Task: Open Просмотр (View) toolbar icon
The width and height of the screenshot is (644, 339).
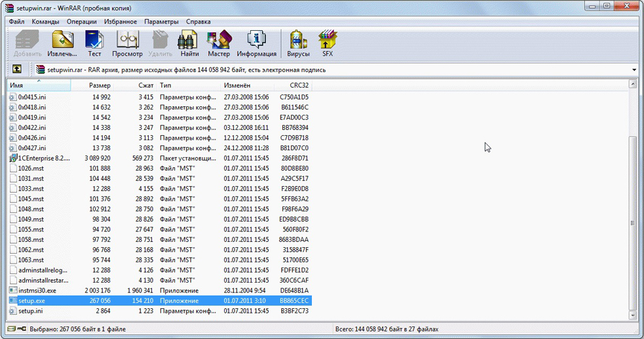Action: click(127, 43)
